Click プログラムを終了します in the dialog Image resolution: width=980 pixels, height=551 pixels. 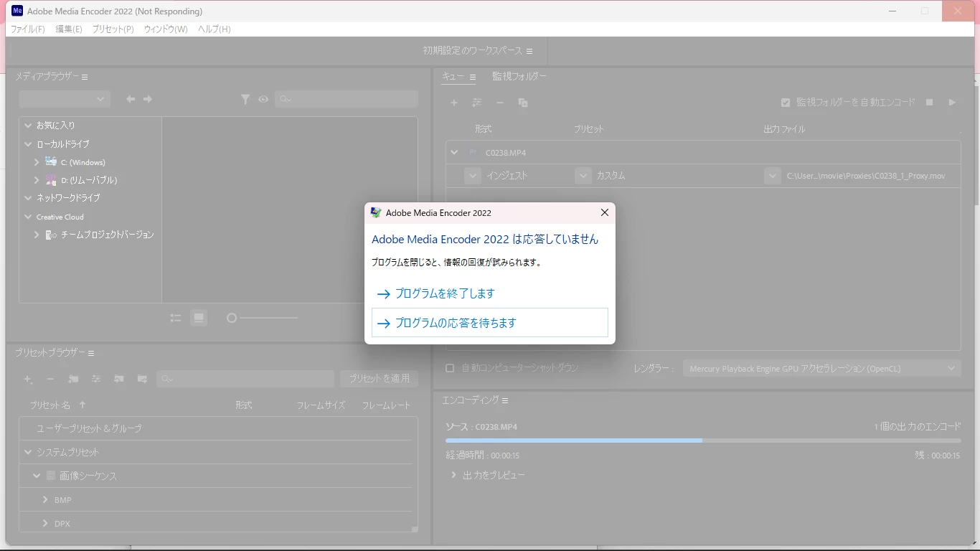[x=490, y=293]
